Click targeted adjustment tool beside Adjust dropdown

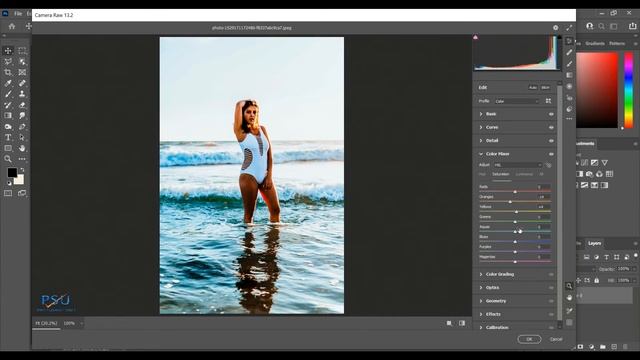tap(549, 165)
